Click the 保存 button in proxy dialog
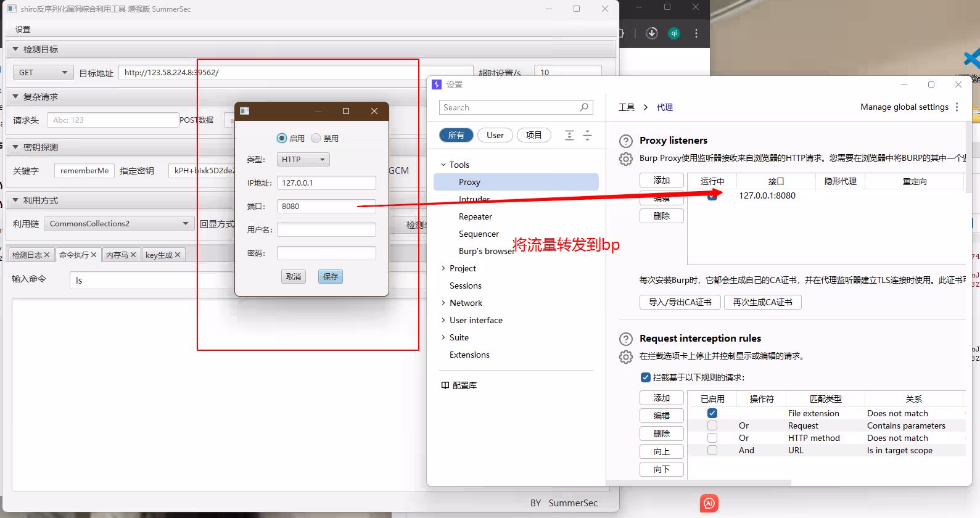This screenshot has width=980, height=518. coord(331,277)
